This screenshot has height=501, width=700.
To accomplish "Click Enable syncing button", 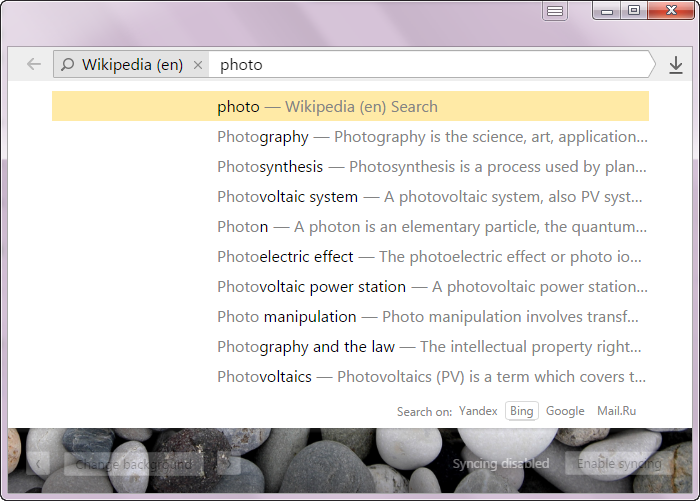I will click(x=620, y=463).
